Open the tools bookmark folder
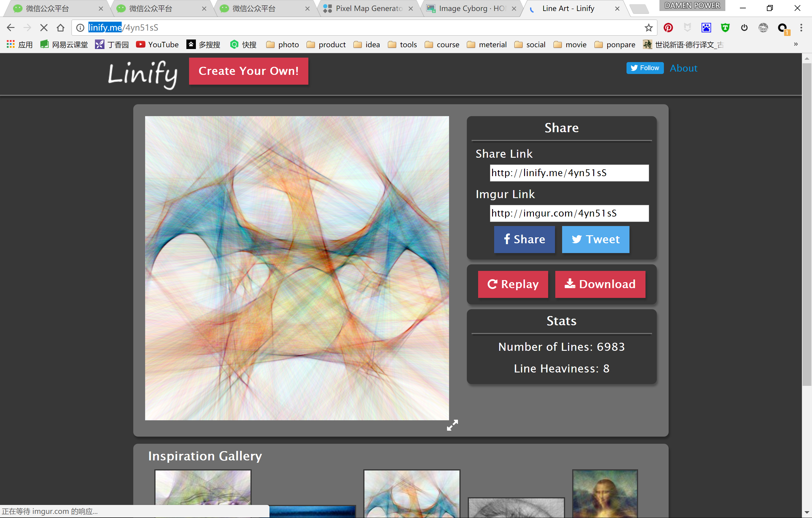This screenshot has height=518, width=812. click(x=402, y=45)
